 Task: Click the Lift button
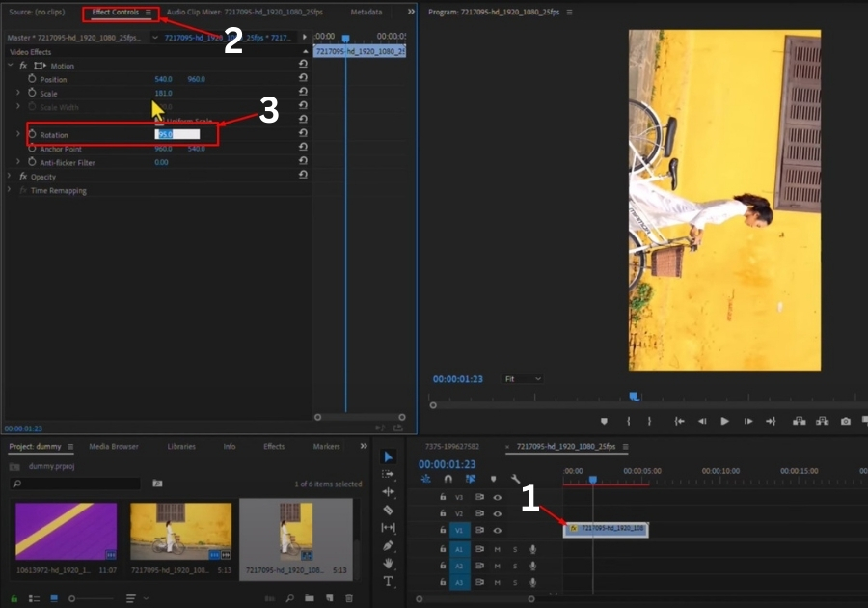(799, 422)
